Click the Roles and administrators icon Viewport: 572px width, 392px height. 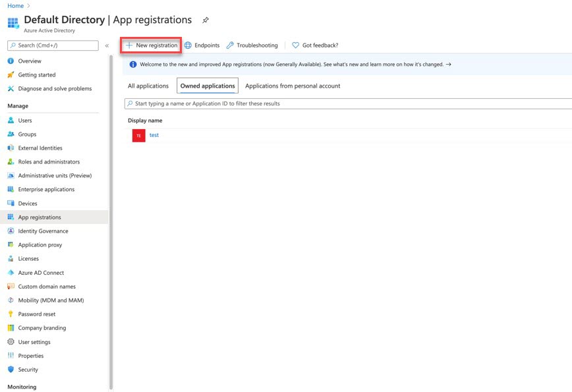tap(11, 161)
